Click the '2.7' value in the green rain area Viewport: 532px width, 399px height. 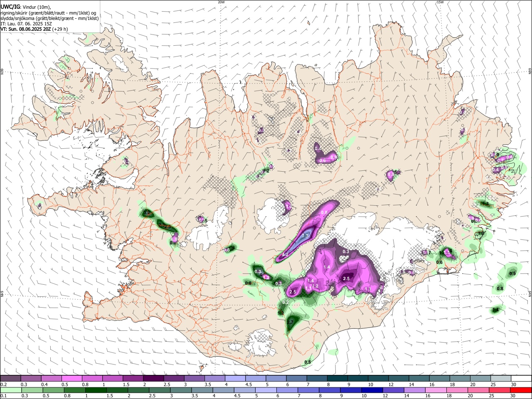pos(290,322)
